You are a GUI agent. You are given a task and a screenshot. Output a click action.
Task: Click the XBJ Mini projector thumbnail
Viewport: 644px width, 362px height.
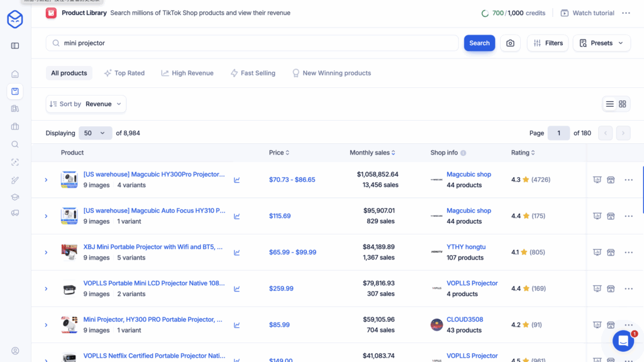(69, 253)
